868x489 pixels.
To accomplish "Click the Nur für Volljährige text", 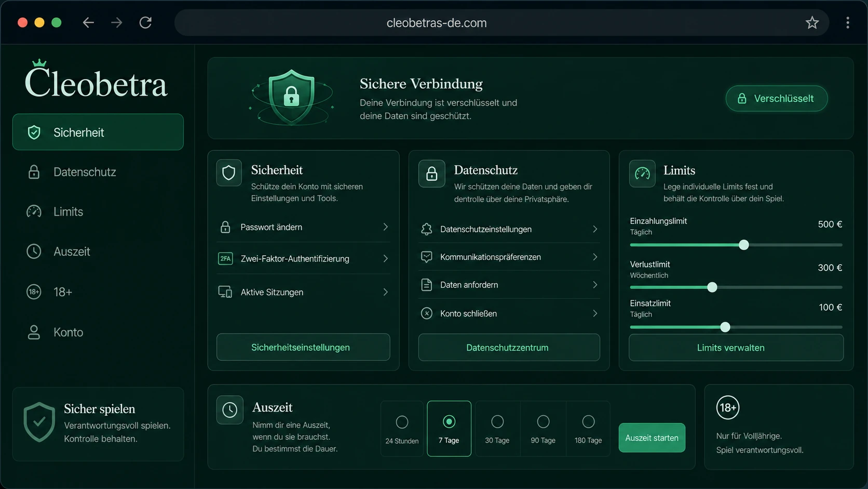I will (x=749, y=436).
